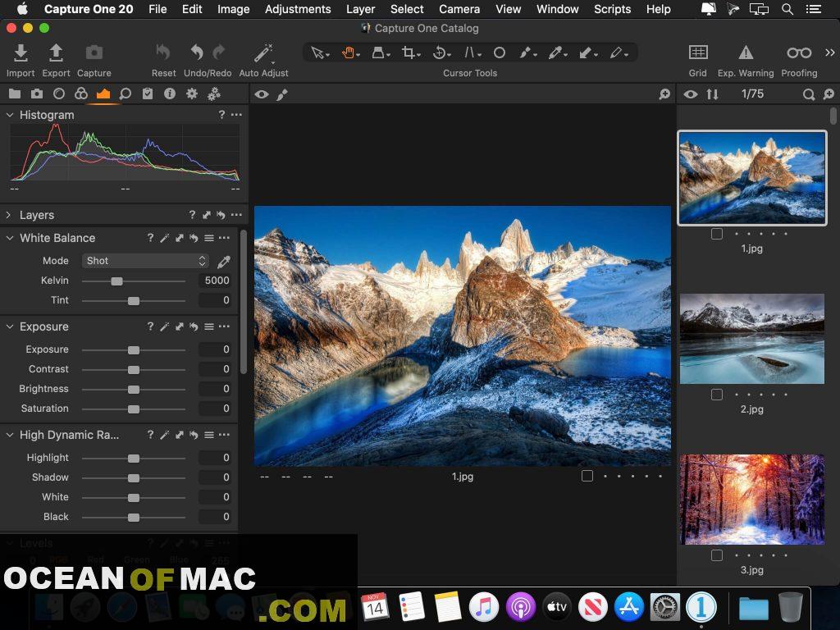Open the Details tool tab magnifier icon
Image resolution: width=840 pixels, height=630 pixels.
[x=126, y=94]
